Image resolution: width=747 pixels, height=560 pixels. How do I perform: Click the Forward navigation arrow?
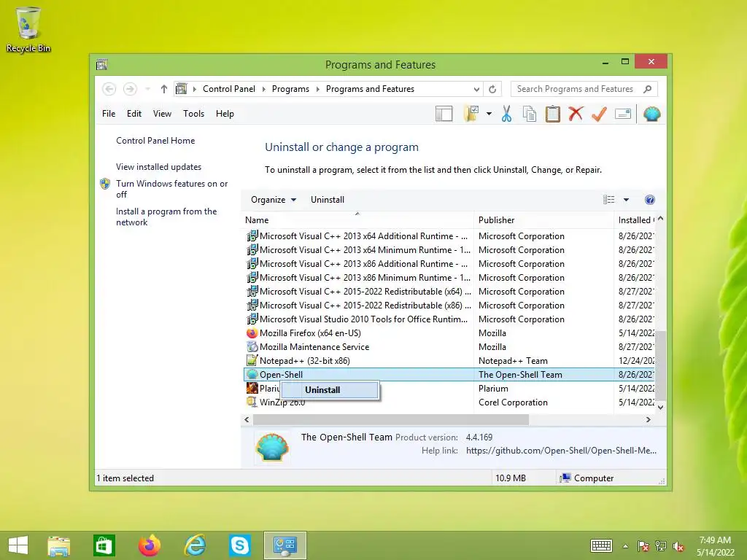tap(130, 89)
